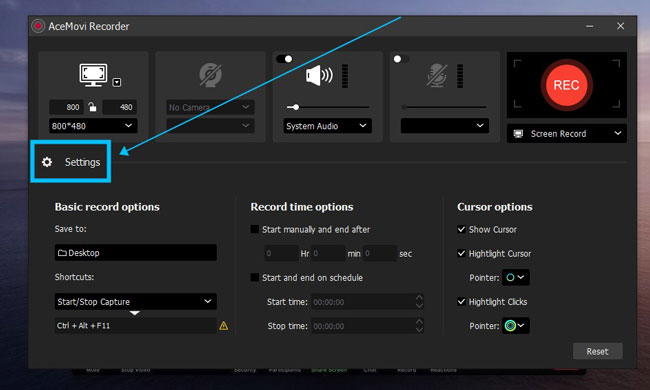Decrease Start time with the down stepper arrow

point(419,306)
